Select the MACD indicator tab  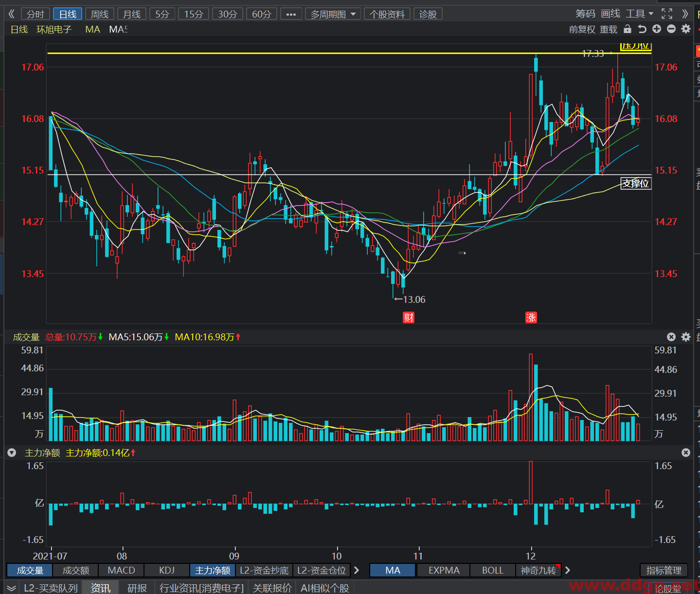(121, 570)
